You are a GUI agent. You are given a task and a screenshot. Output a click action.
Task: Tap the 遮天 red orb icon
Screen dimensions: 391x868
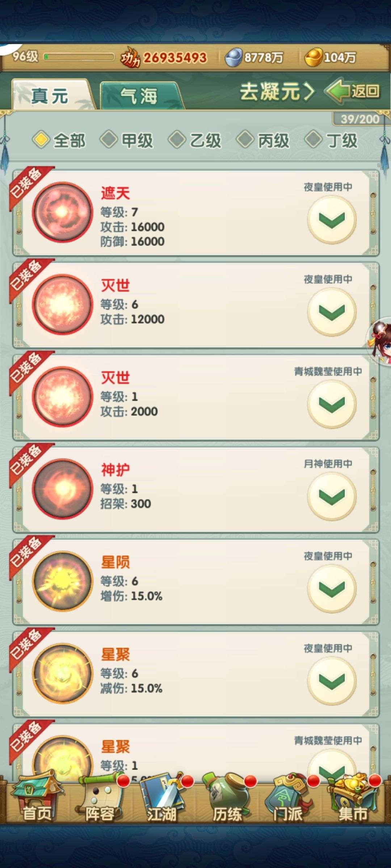click(63, 212)
